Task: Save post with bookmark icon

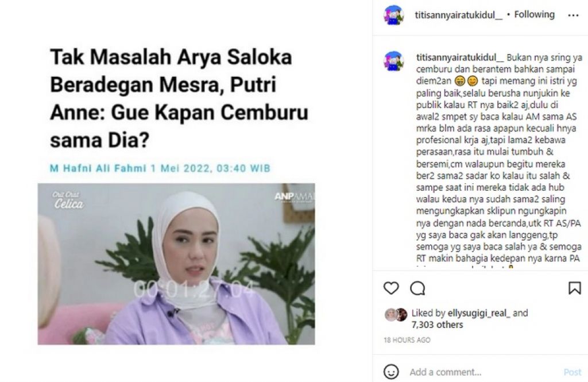Action: pyautogui.click(x=574, y=288)
